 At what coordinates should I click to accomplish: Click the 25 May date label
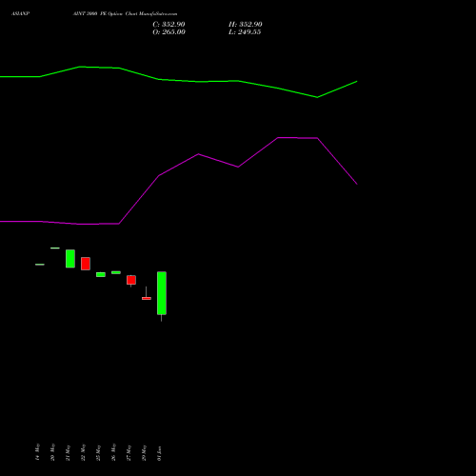pyautogui.click(x=98, y=453)
